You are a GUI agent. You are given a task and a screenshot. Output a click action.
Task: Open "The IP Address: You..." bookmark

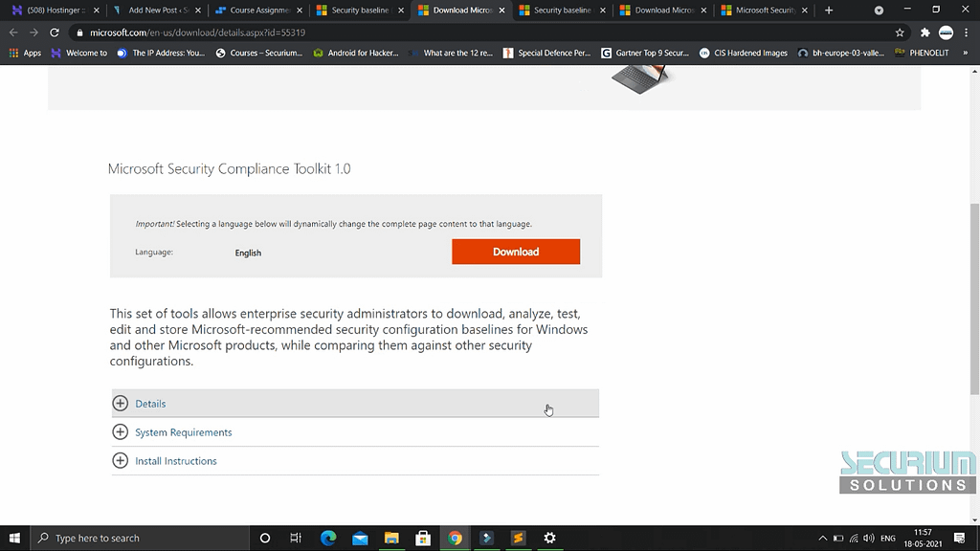point(161,54)
